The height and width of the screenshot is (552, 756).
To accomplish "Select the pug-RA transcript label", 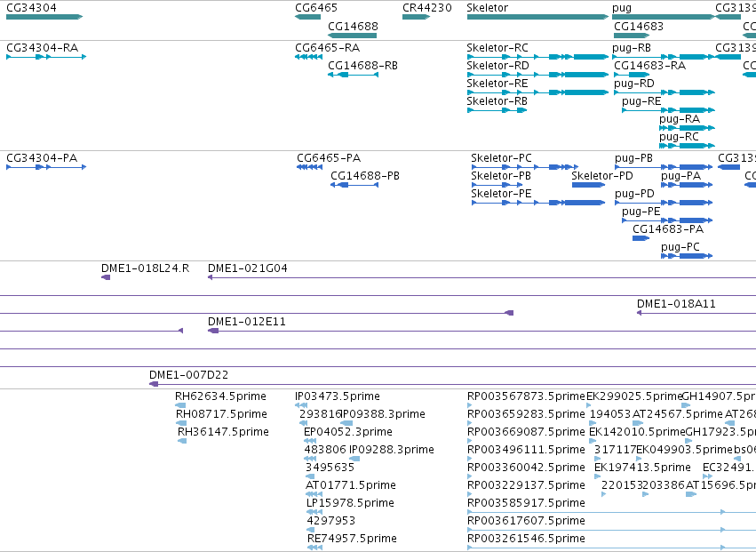I will [x=680, y=120].
